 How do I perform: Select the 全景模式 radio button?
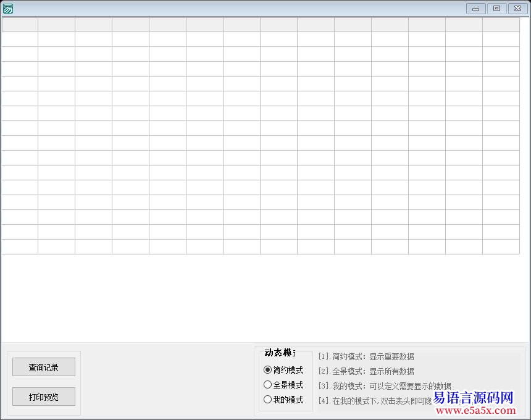click(x=267, y=385)
